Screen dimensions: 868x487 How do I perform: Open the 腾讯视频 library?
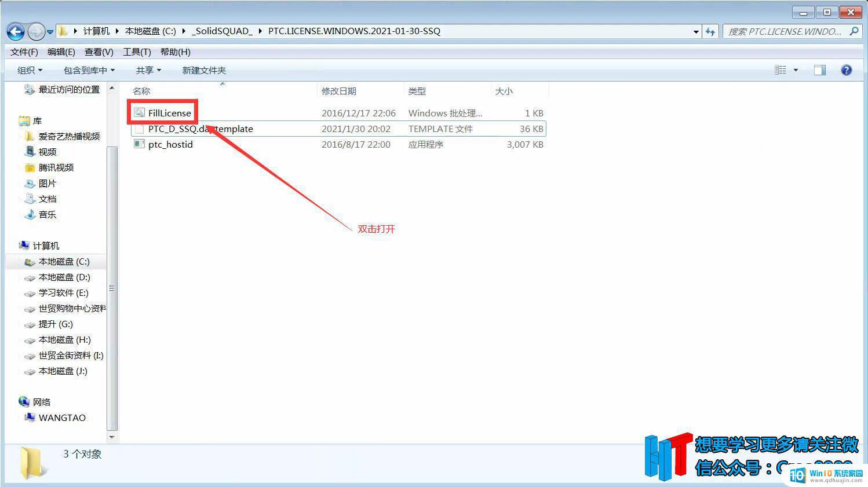56,167
